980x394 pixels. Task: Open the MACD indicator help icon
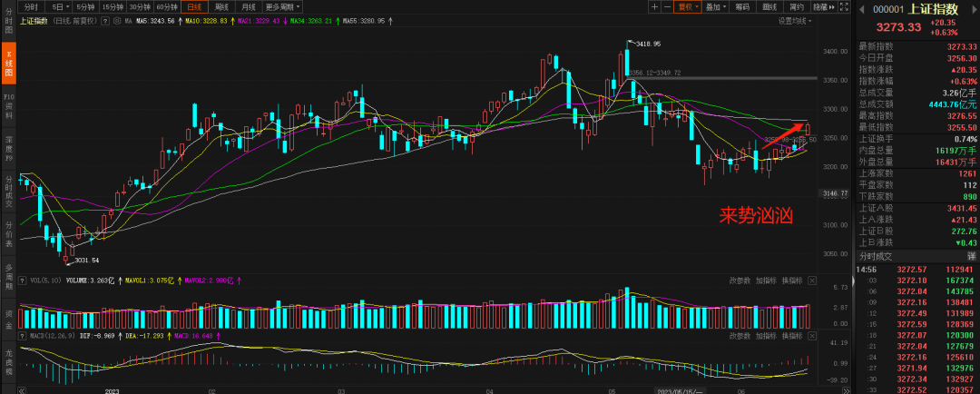point(23,336)
